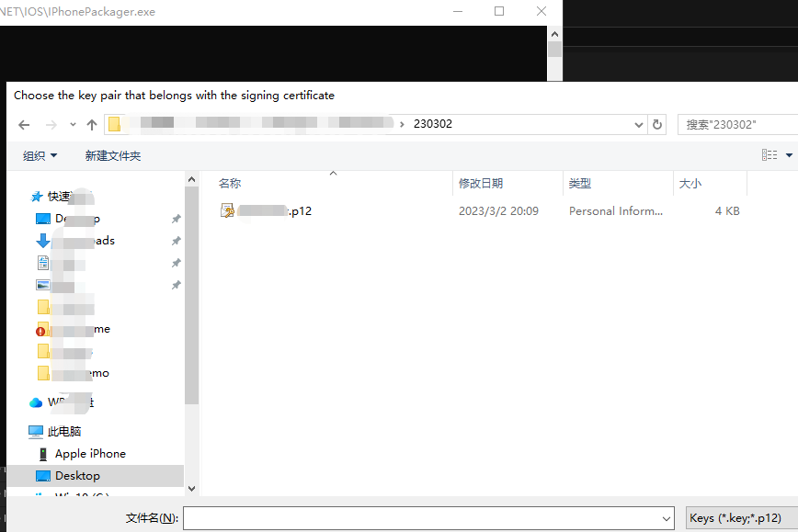Sort by 名称 column header

(x=230, y=184)
